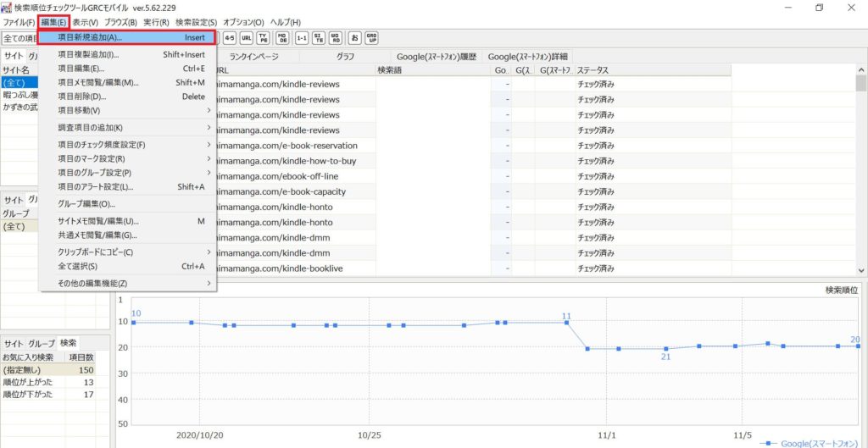Switch to Google(スマートフォン)詳細 tab
Viewport: 868px width, 448px height.
[x=527, y=57]
